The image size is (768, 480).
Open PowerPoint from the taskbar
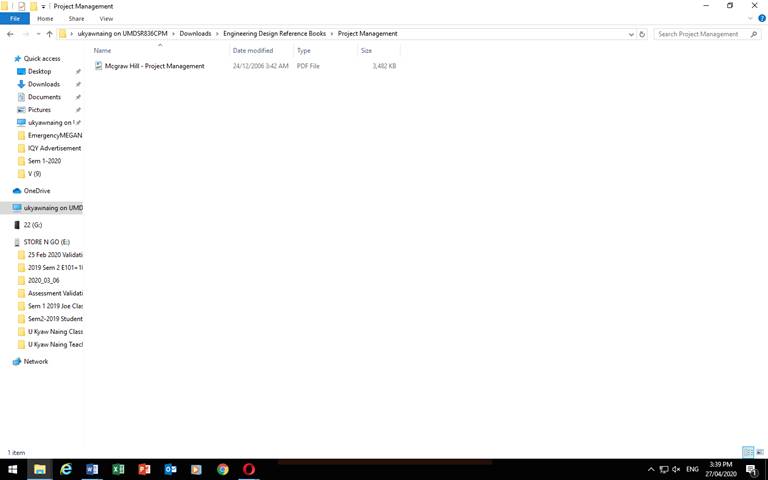[144, 469]
